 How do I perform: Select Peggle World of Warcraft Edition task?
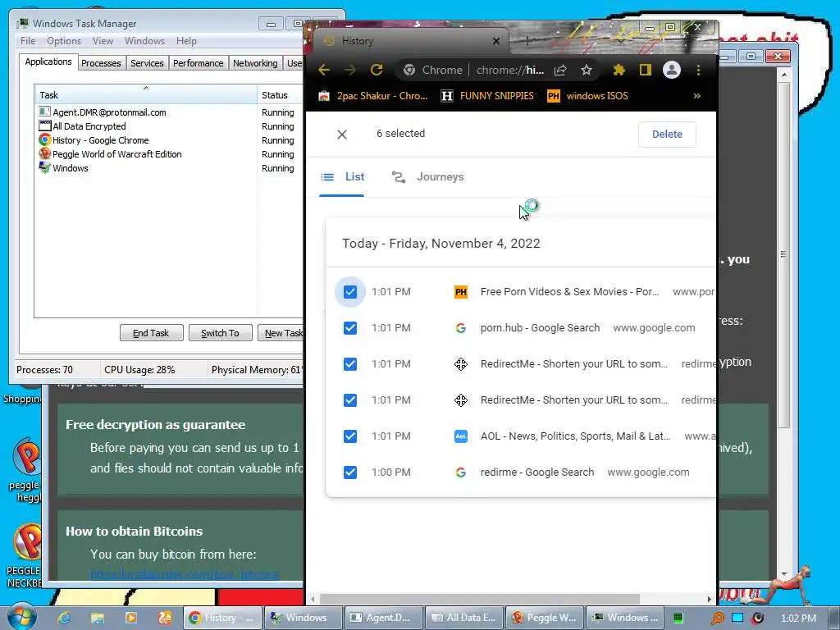click(x=116, y=154)
